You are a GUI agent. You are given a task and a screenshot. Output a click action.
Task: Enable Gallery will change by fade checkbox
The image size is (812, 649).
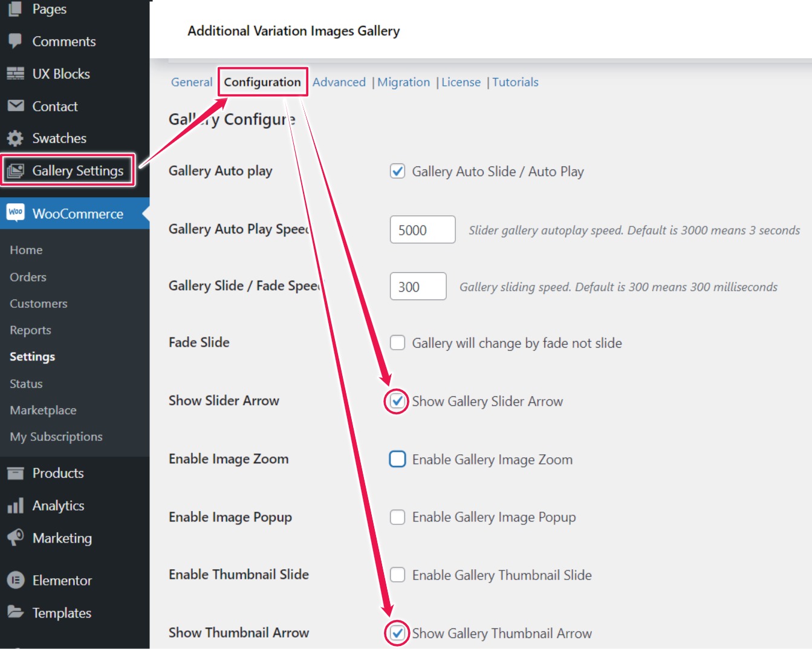[397, 343]
